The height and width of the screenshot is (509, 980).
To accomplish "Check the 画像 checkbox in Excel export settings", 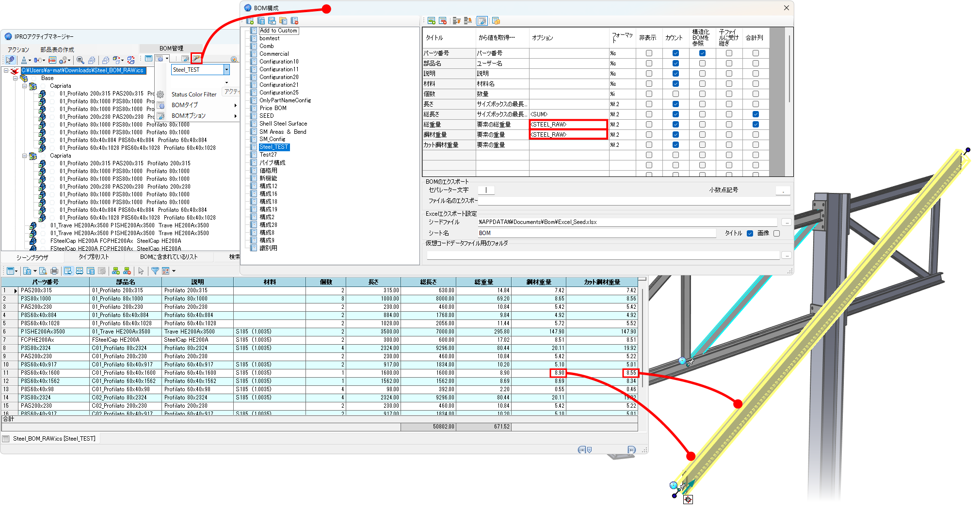I will click(776, 233).
